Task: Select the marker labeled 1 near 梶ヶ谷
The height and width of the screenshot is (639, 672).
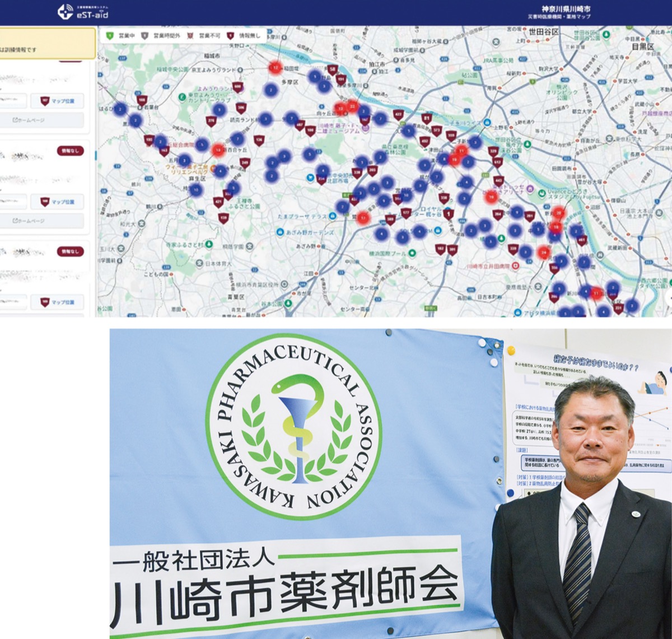Action: click(x=449, y=213)
